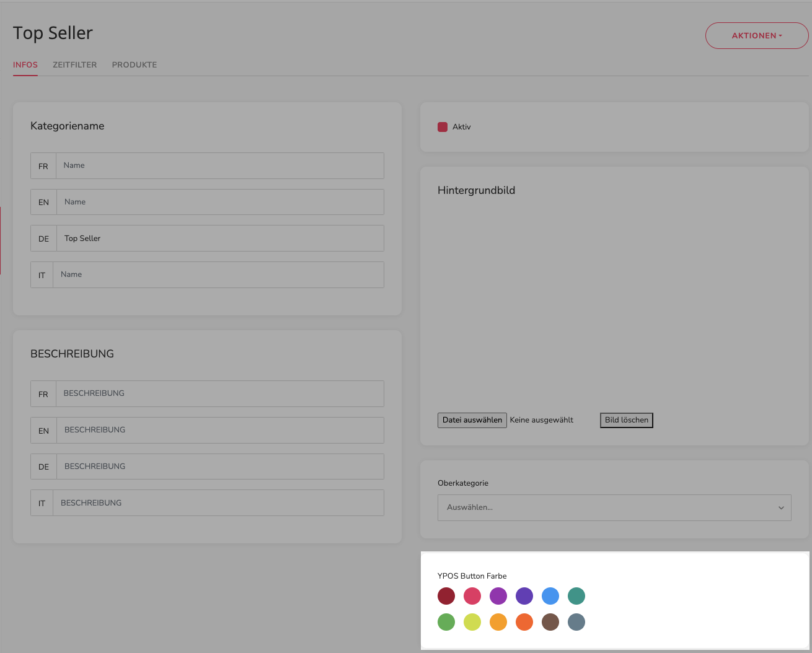Expand the Oberkategorie Auswählen dropdown
Image resolution: width=812 pixels, height=653 pixels.
pos(614,507)
